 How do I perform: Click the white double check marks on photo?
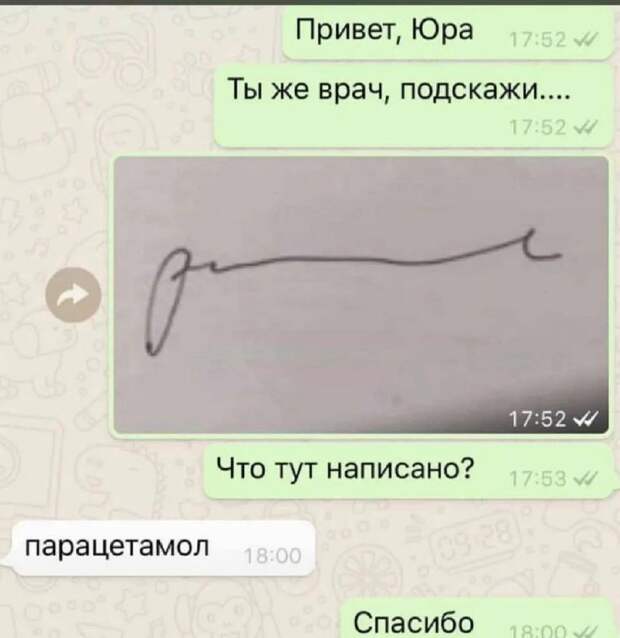586,418
